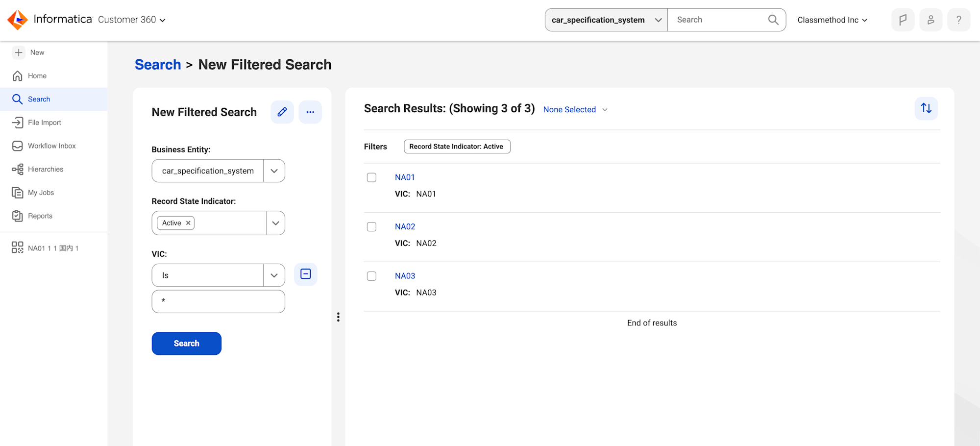Expand the Customer 360 app switcher
The height and width of the screenshot is (446, 980).
132,20
